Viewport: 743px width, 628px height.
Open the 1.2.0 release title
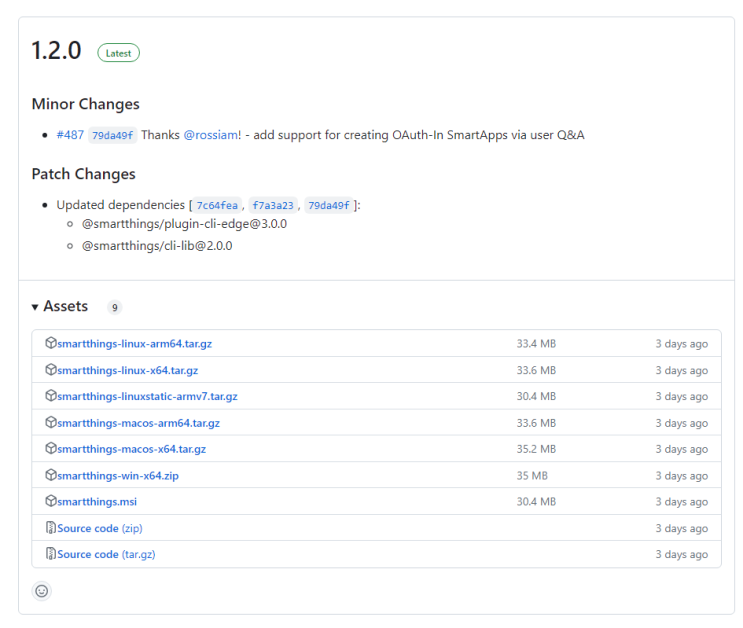56,51
